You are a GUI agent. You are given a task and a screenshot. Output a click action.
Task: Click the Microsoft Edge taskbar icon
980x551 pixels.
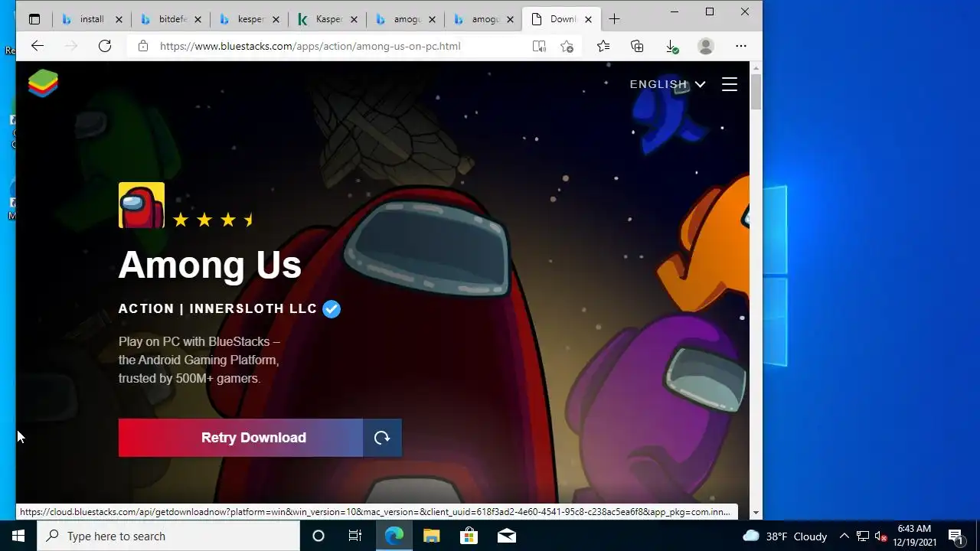(x=394, y=536)
